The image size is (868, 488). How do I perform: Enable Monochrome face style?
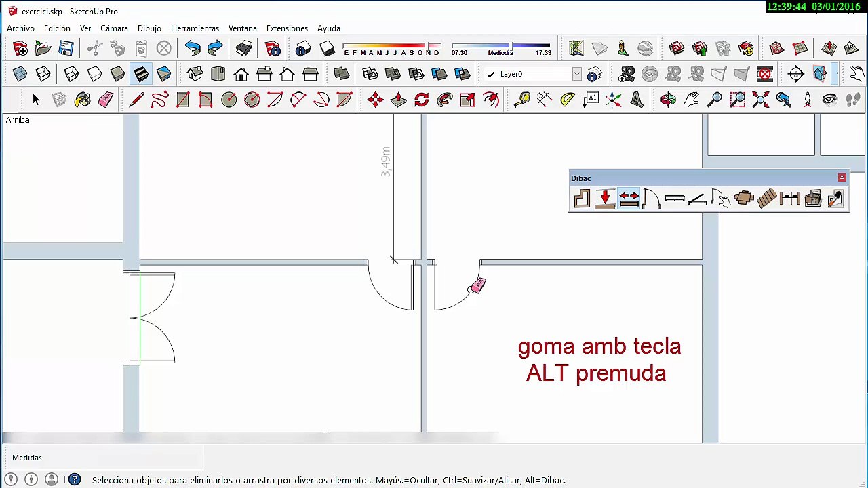163,74
